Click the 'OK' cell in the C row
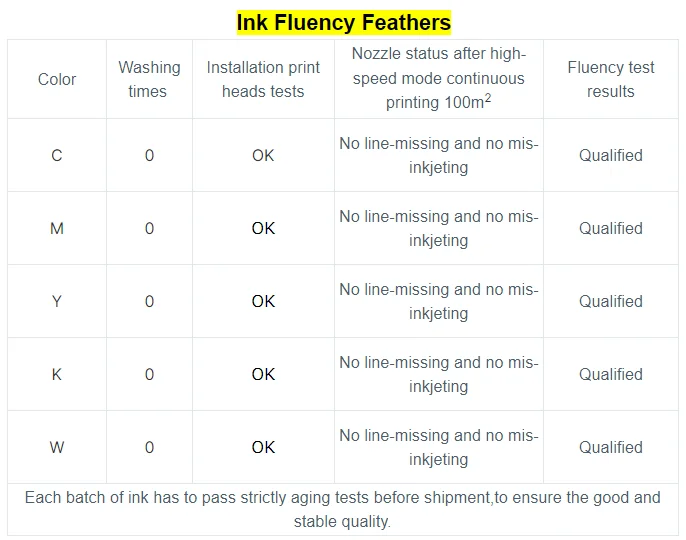The height and width of the screenshot is (540, 686). pyautogui.click(x=263, y=155)
